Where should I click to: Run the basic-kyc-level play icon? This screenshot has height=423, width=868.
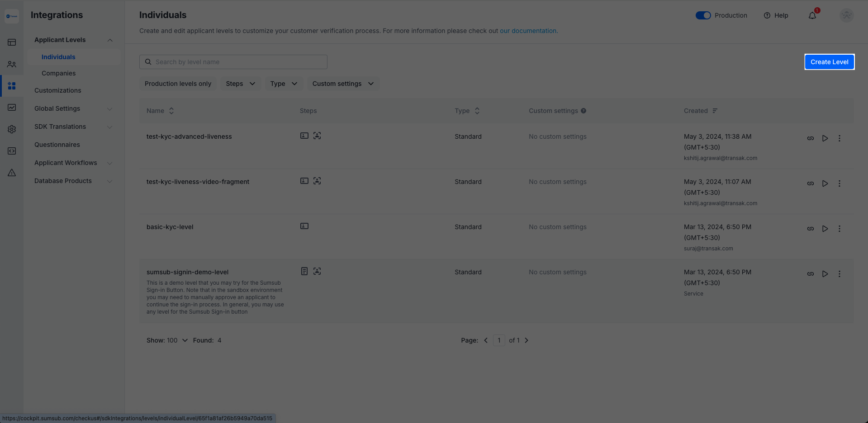tap(825, 229)
